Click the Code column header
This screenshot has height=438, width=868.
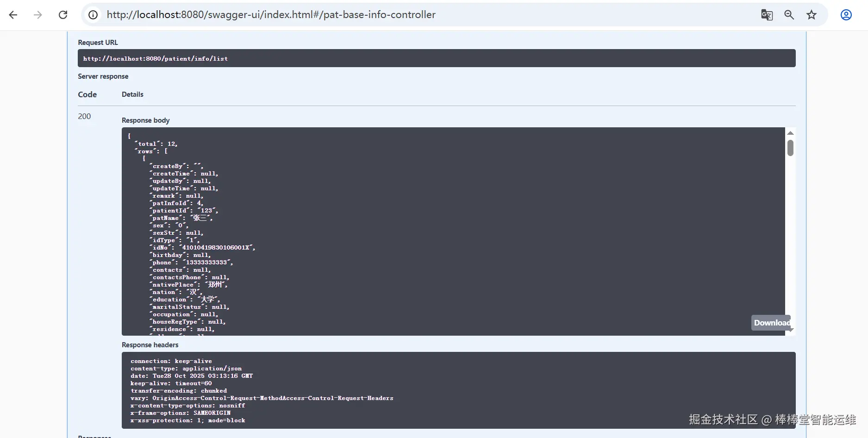click(87, 94)
